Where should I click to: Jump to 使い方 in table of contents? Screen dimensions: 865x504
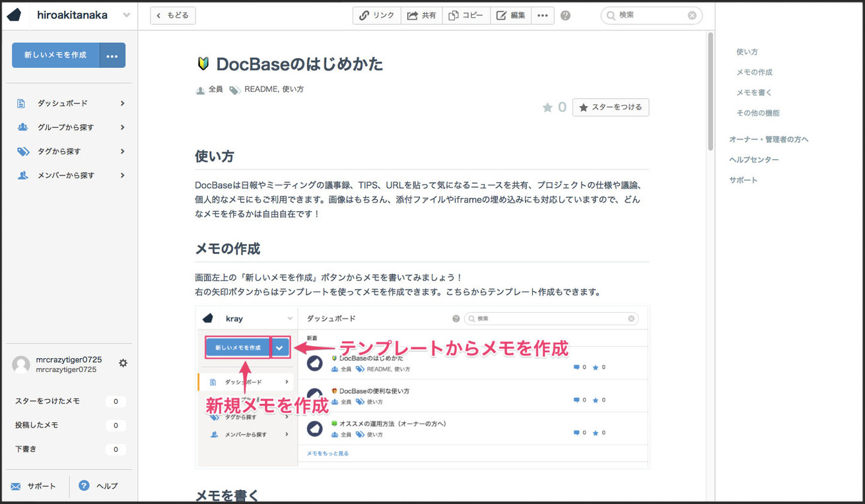point(747,51)
